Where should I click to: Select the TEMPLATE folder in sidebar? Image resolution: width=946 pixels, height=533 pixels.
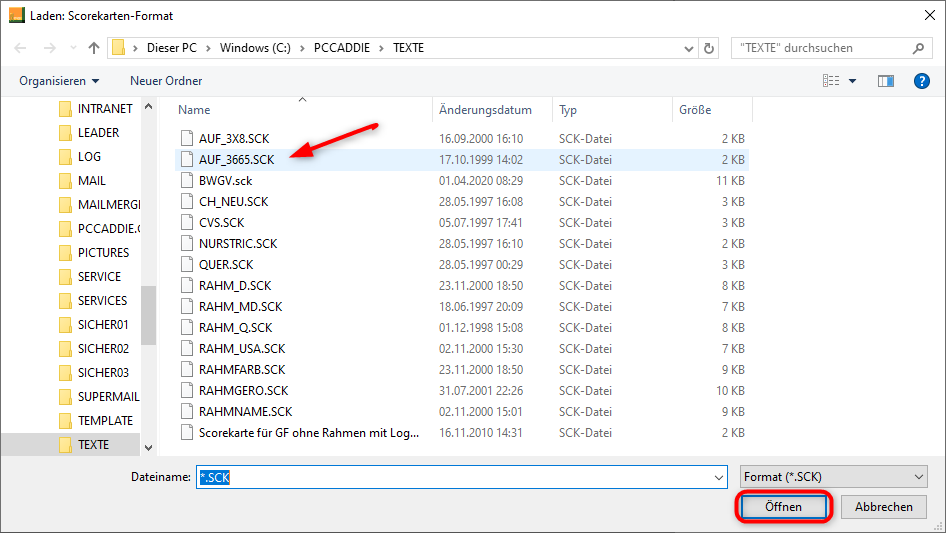(x=105, y=421)
